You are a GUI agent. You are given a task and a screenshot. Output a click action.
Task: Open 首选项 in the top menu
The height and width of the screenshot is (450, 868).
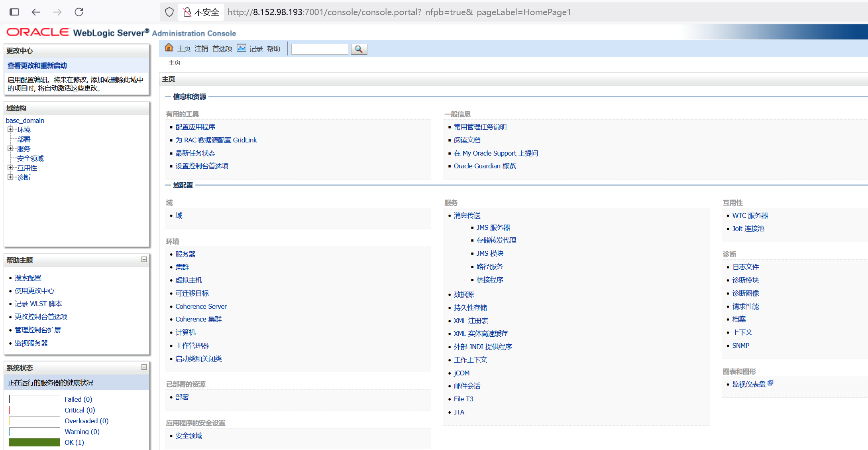(222, 49)
